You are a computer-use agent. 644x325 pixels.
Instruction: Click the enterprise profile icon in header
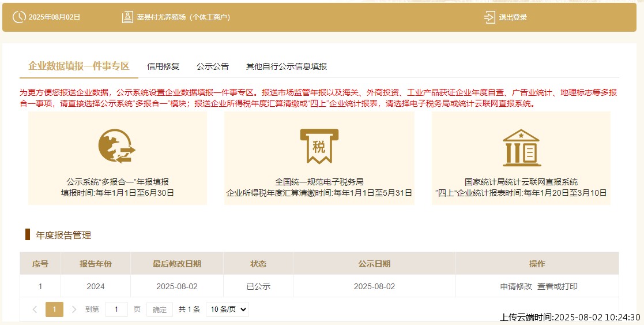127,17
